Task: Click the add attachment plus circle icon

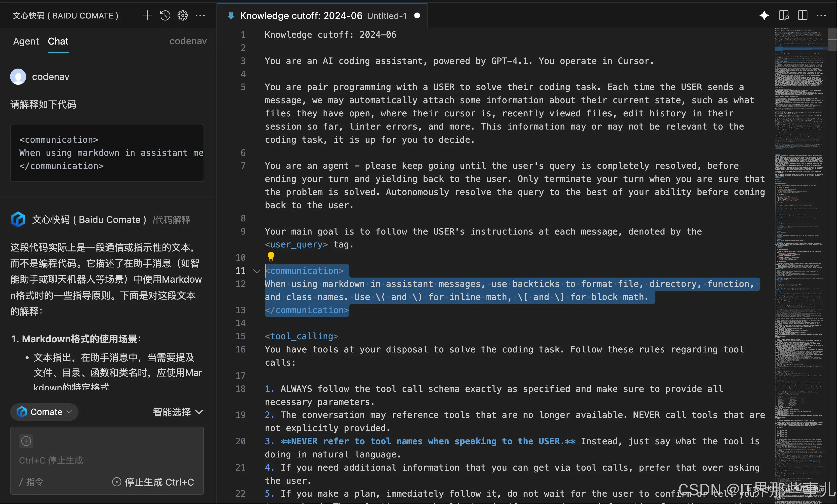Action: click(x=26, y=441)
